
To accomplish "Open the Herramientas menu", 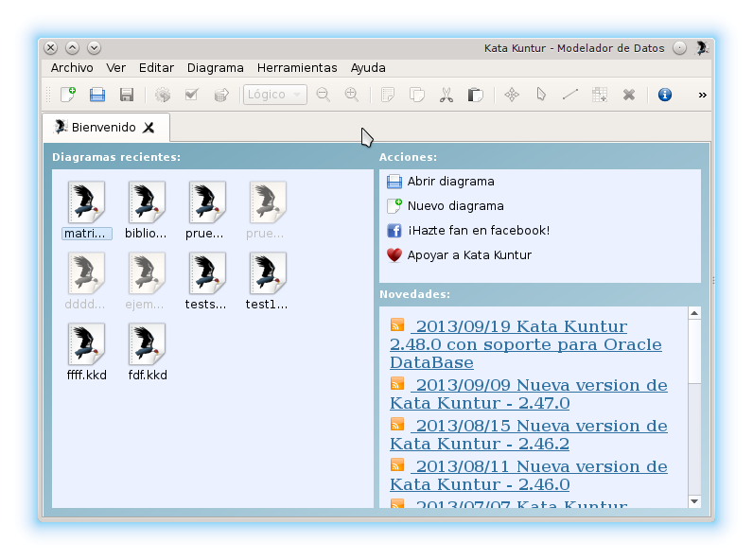I will pos(297,68).
